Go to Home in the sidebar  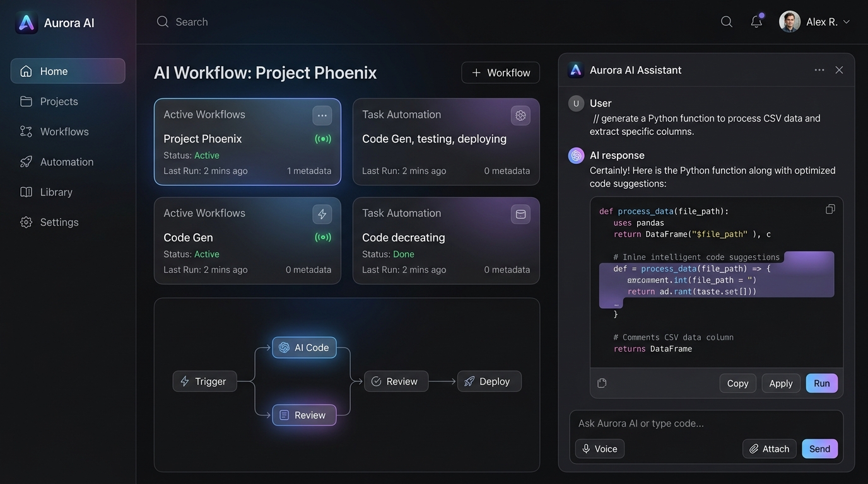[68, 71]
